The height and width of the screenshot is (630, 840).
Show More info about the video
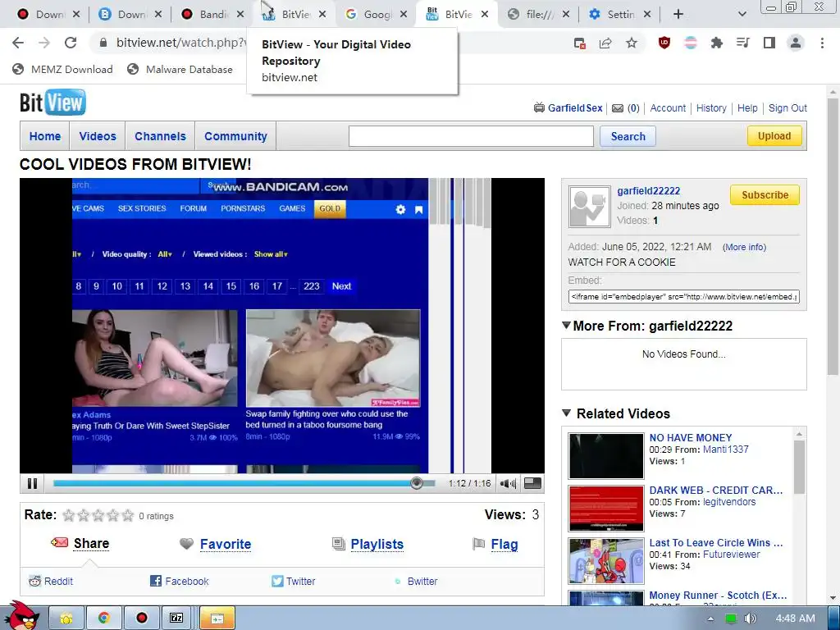click(744, 247)
